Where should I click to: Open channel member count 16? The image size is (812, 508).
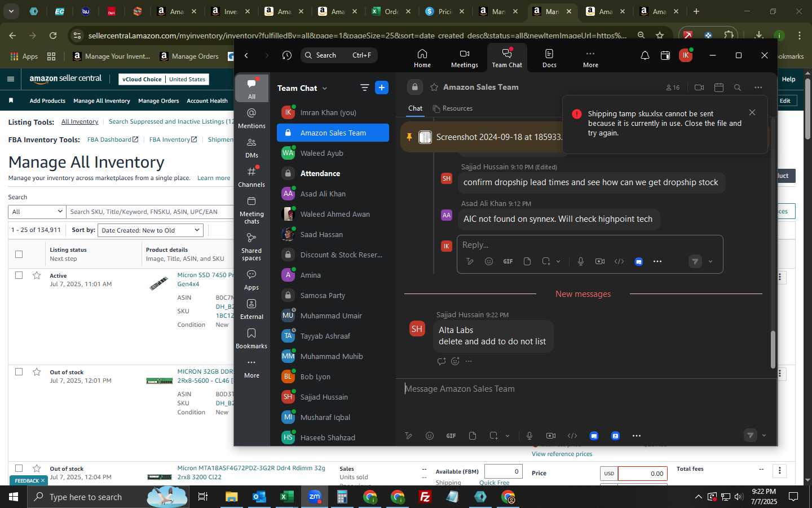tap(673, 87)
